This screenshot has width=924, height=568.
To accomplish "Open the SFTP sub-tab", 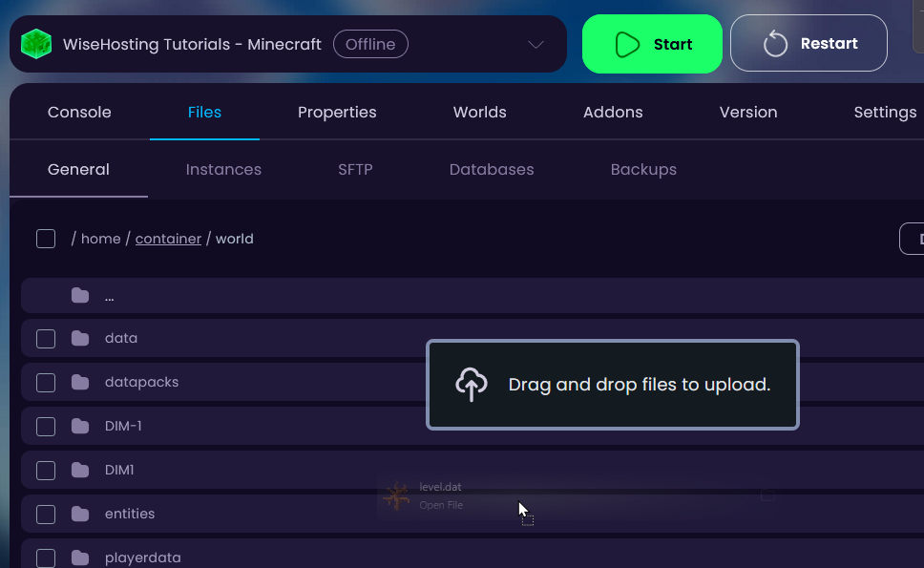I will point(355,169).
